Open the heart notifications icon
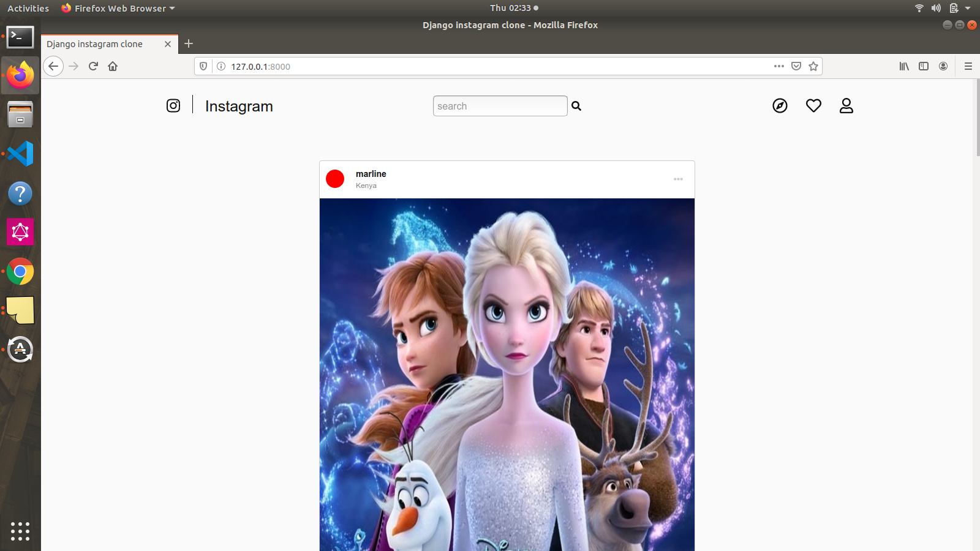Viewport: 980px width, 551px height. coord(813,106)
